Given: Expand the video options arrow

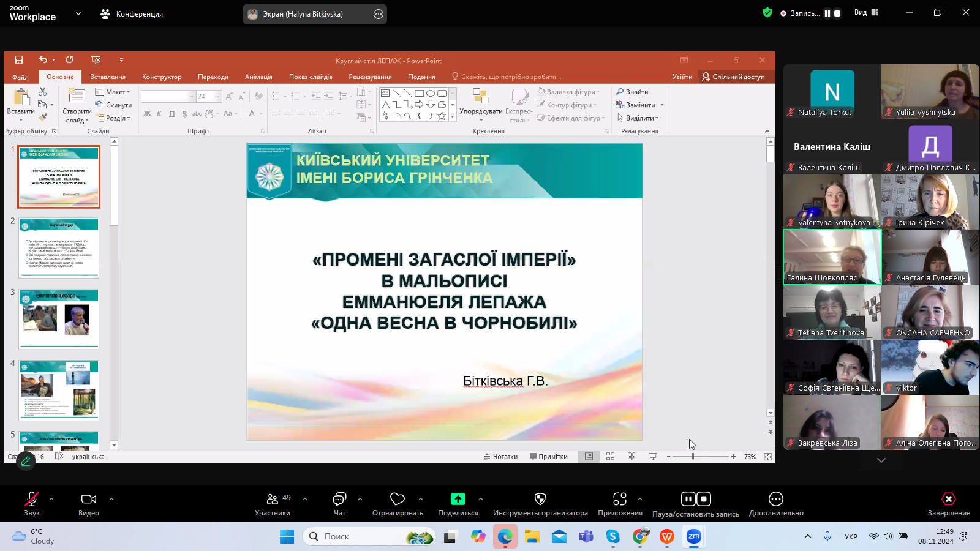Looking at the screenshot, I should tap(111, 499).
